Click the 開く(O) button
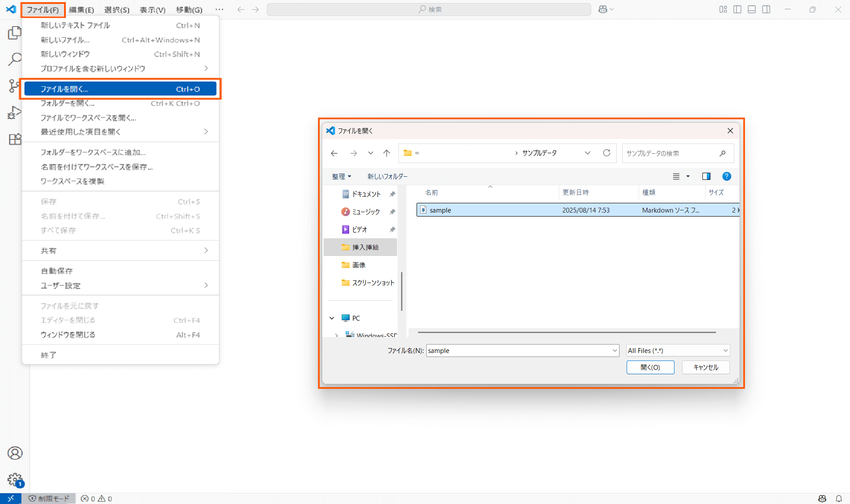 click(x=650, y=367)
